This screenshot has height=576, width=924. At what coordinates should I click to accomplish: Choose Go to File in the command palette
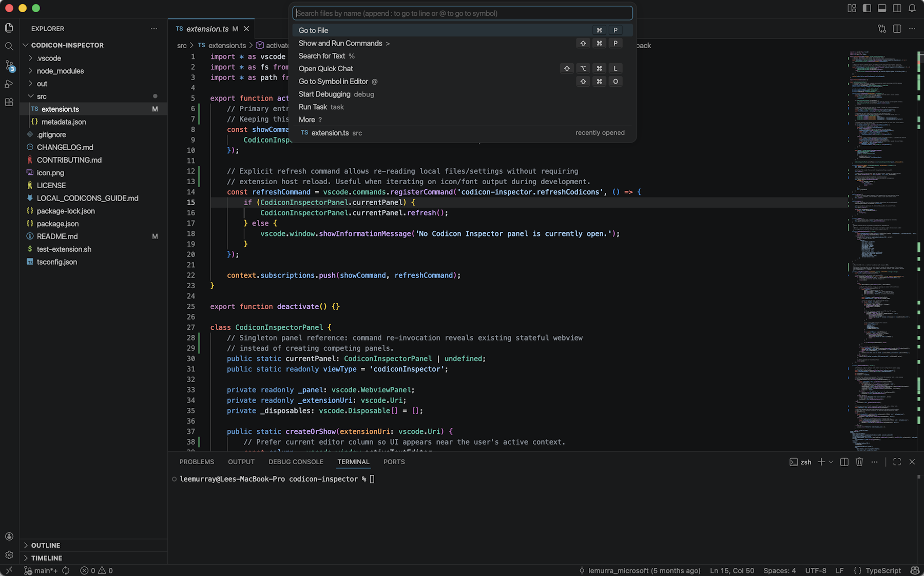(314, 30)
